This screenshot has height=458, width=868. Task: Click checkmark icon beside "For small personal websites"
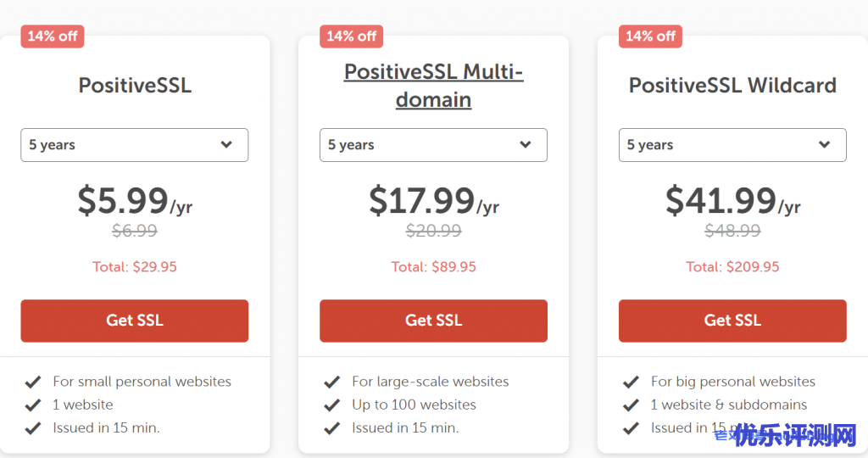(x=33, y=382)
